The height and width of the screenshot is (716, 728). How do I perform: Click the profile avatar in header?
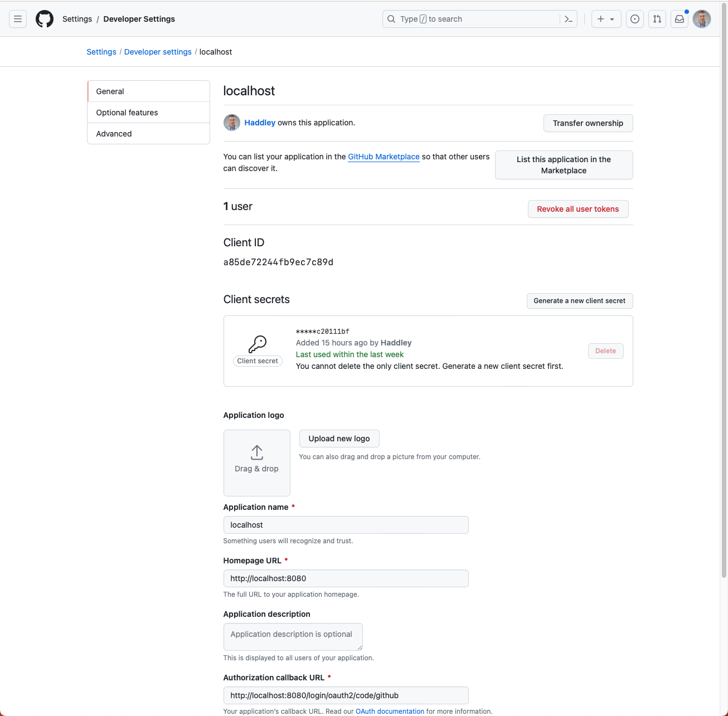[x=702, y=19]
